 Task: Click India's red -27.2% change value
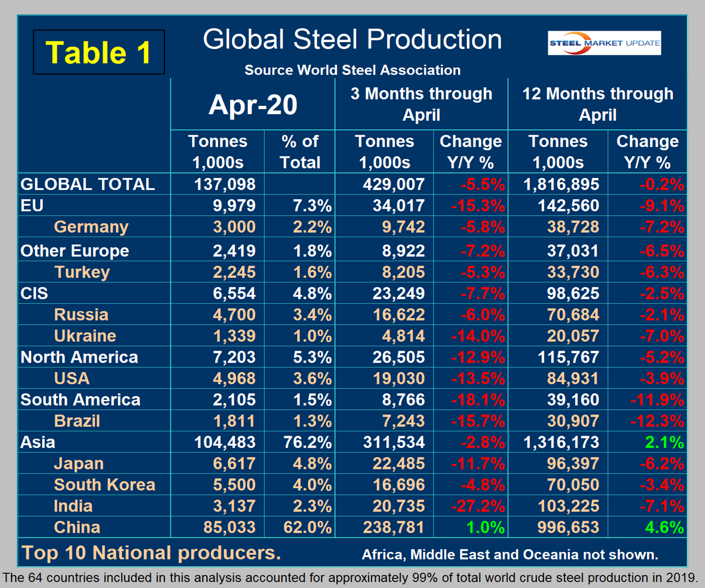point(477,506)
